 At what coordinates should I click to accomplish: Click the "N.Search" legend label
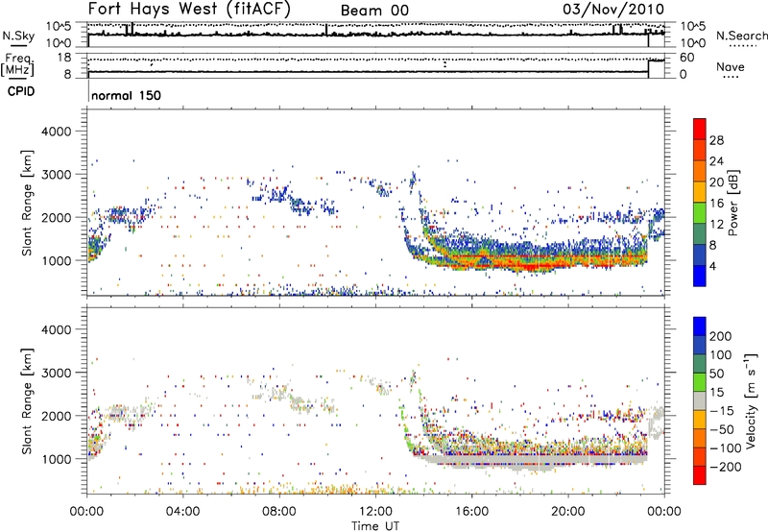(741, 36)
